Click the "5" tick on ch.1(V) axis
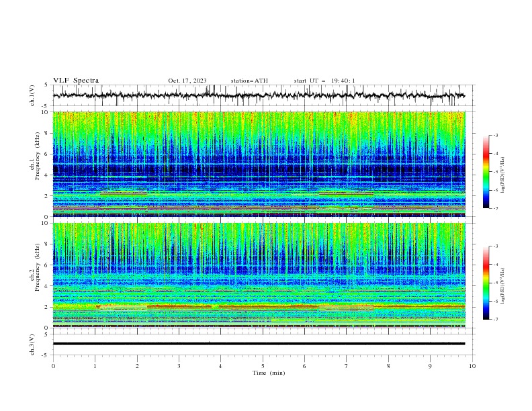Screen dimensions: 532x411 [x=46, y=85]
